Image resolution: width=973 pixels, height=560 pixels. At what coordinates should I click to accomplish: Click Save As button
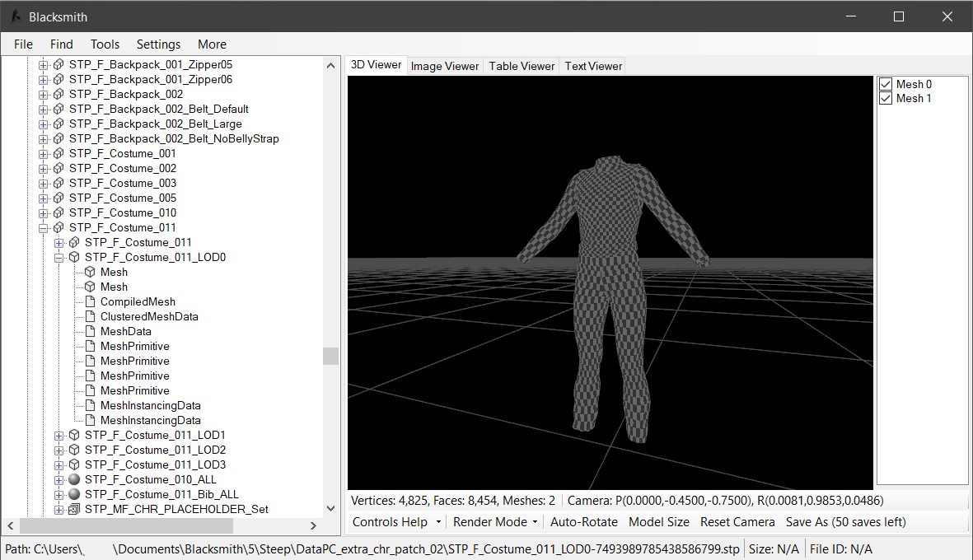845,522
